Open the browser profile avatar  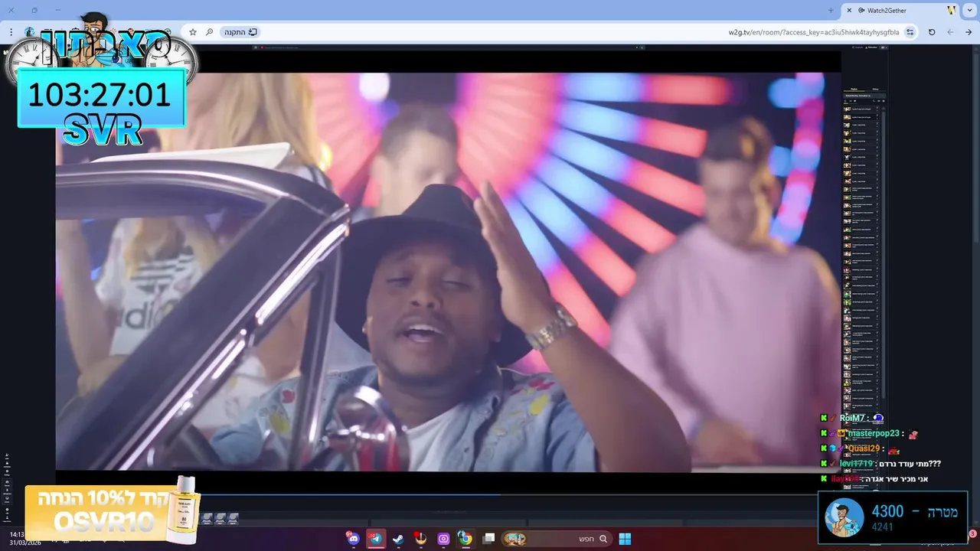click(x=29, y=32)
